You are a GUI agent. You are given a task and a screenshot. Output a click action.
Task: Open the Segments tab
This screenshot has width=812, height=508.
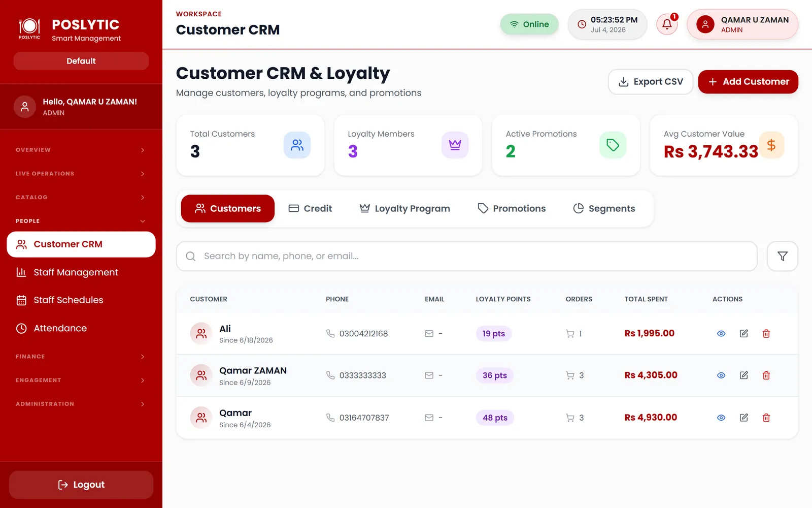click(x=604, y=208)
